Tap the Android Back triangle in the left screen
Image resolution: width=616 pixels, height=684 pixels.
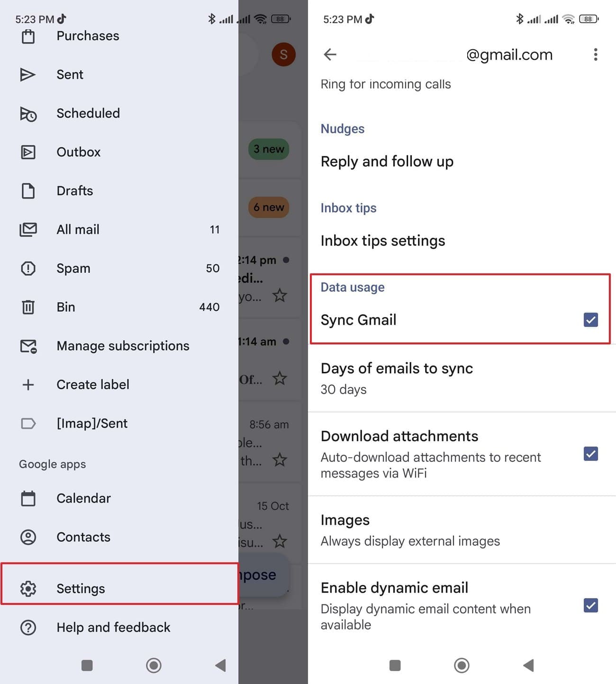pos(220,666)
